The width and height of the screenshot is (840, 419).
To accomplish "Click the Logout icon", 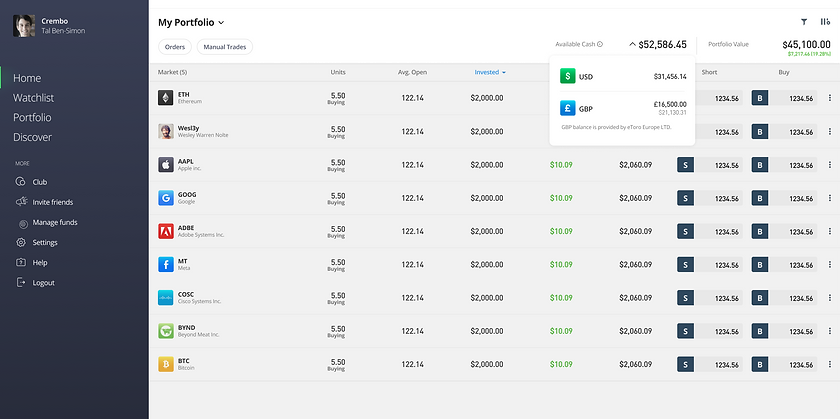I will [x=21, y=282].
